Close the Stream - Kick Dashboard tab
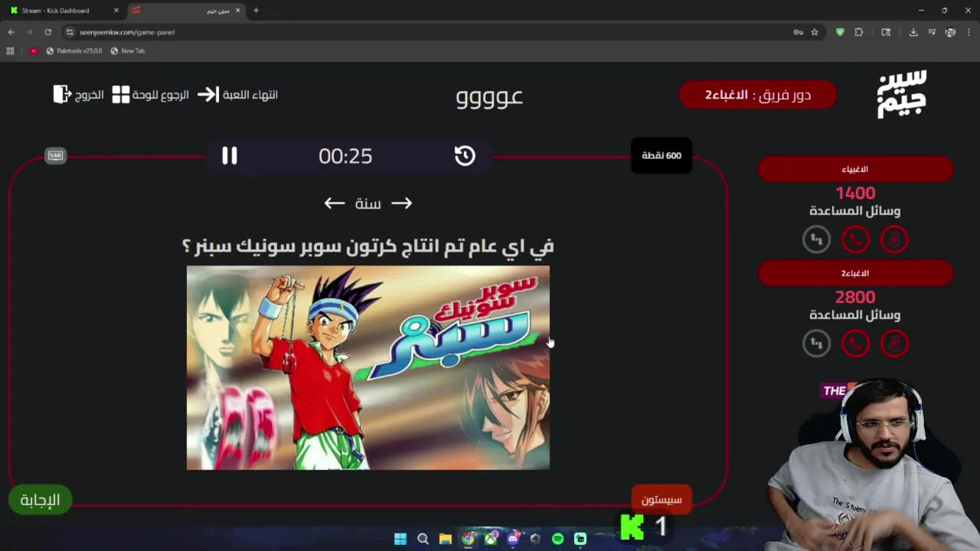Viewport: 980px width, 551px height. [x=116, y=11]
